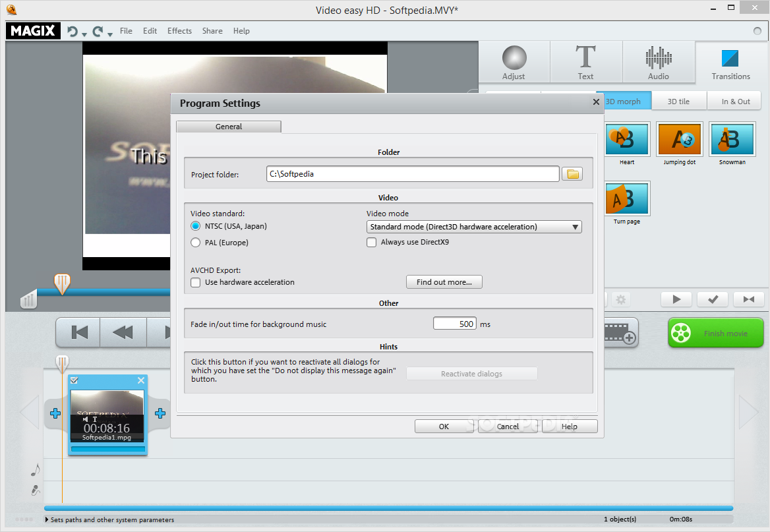770x532 pixels.
Task: Open the Redo history dropdown arrow
Action: 110,34
